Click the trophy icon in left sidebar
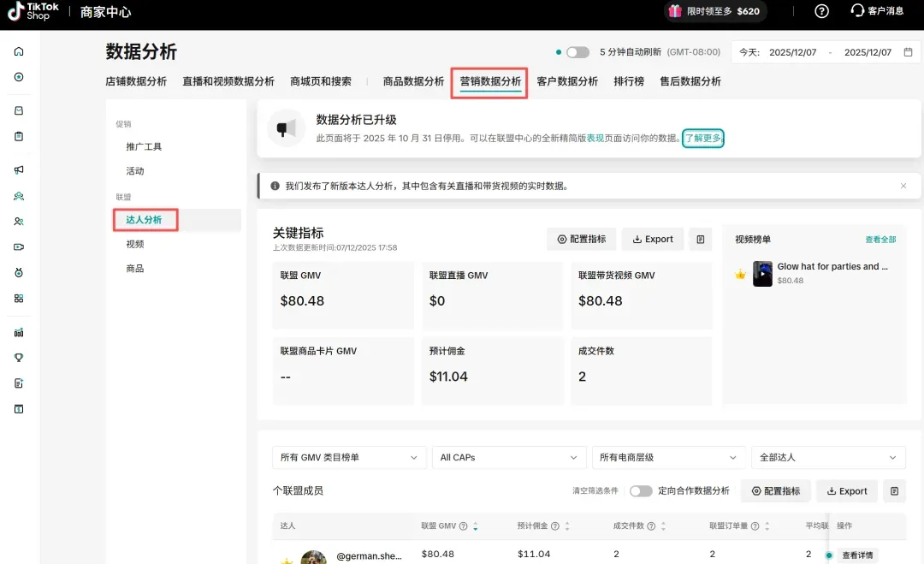The image size is (924, 564). point(19,358)
